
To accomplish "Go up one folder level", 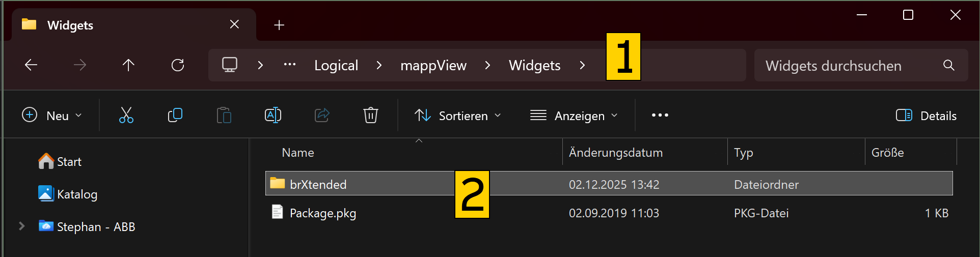I will coord(128,65).
